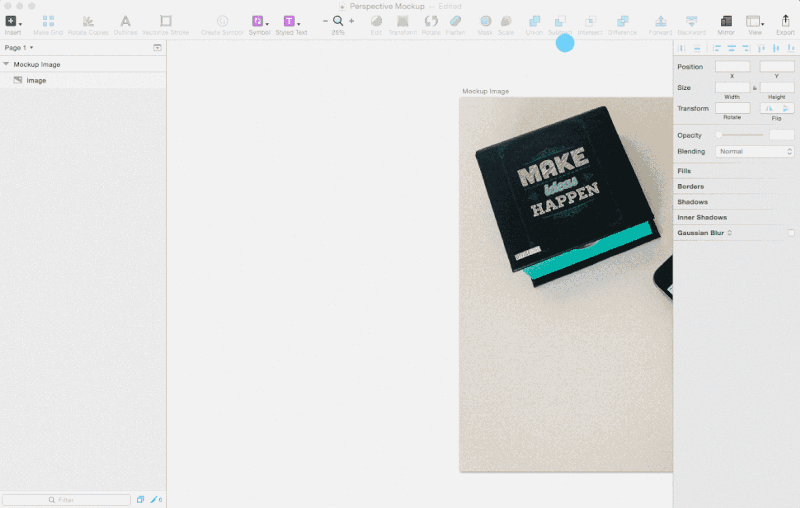
Task: Click the Edit toolbar icon
Action: (377, 21)
